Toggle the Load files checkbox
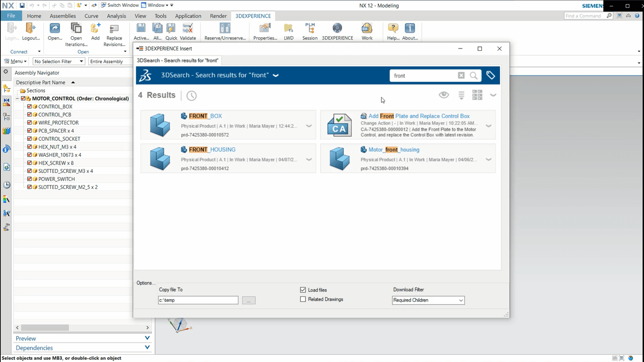 (303, 290)
